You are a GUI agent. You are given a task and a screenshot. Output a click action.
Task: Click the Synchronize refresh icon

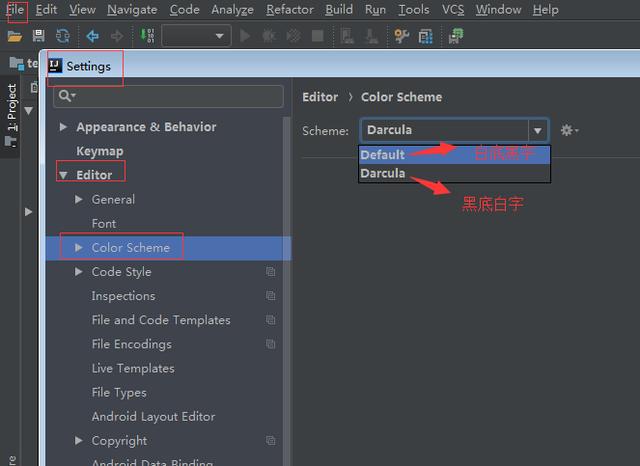point(62,36)
